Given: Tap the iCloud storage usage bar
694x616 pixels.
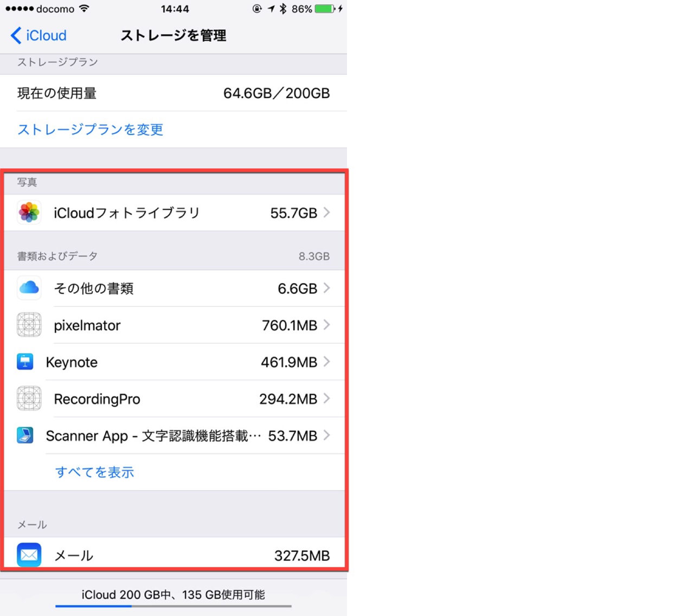Looking at the screenshot, I should point(173,606).
